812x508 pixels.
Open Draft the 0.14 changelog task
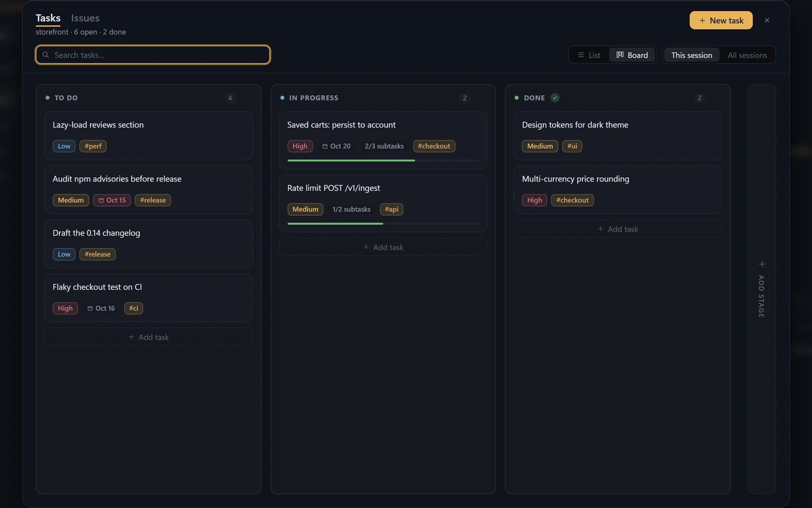(x=149, y=244)
